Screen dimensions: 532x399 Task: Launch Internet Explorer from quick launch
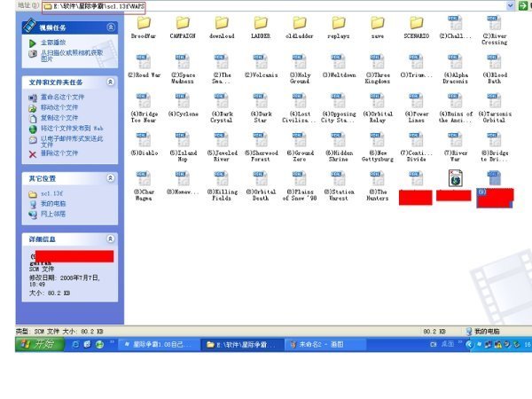tap(76, 345)
